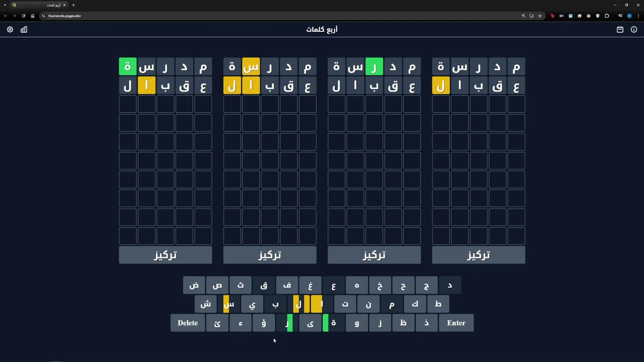Tap the ق key on the on-screen keyboard
Screen dimensions: 644x362
coord(264,285)
